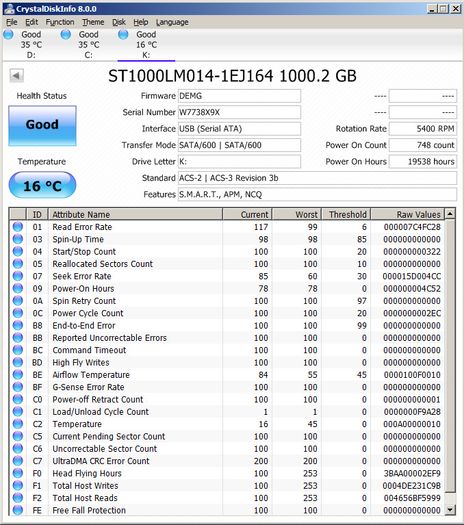Click the Serial Number field
Image resolution: width=464 pixels, height=525 pixels.
(239, 112)
